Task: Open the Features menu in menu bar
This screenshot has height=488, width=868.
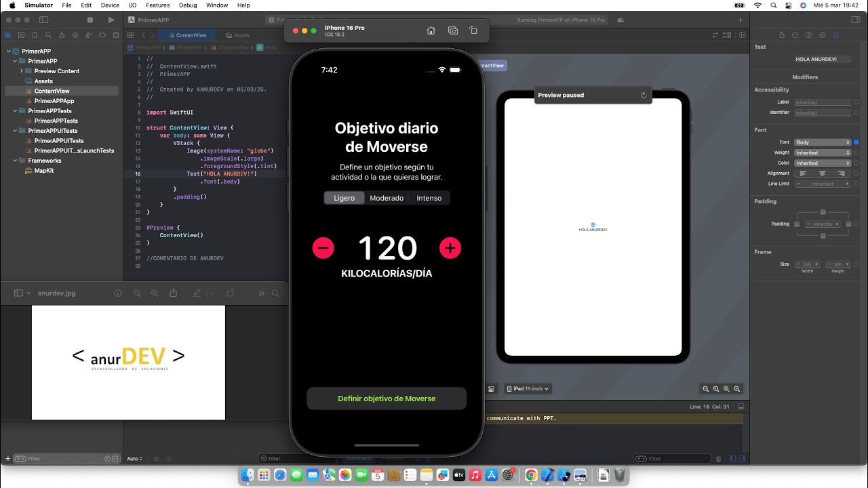Action: tap(158, 5)
